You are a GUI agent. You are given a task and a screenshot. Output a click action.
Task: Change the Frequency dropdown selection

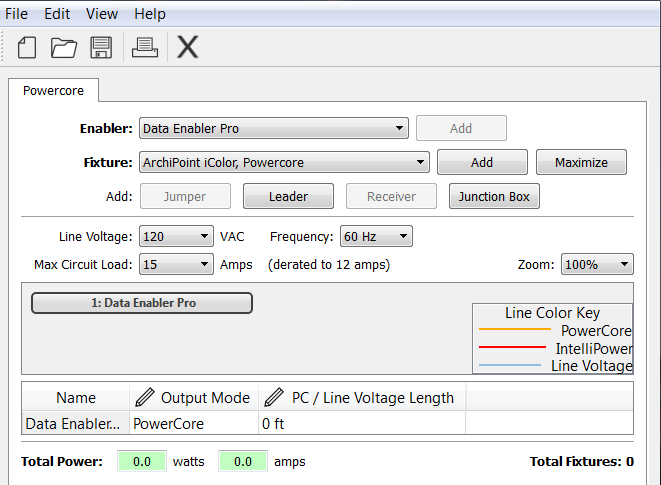click(x=376, y=237)
